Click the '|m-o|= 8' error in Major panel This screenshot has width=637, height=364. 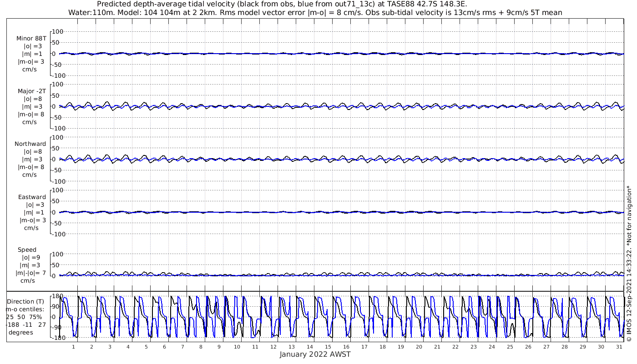click(31, 115)
